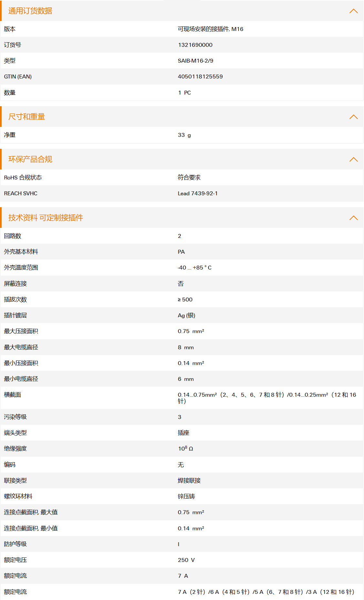This screenshot has height=600, width=364.
Task: Click the 端头类型 value 插座
Action: [184, 433]
